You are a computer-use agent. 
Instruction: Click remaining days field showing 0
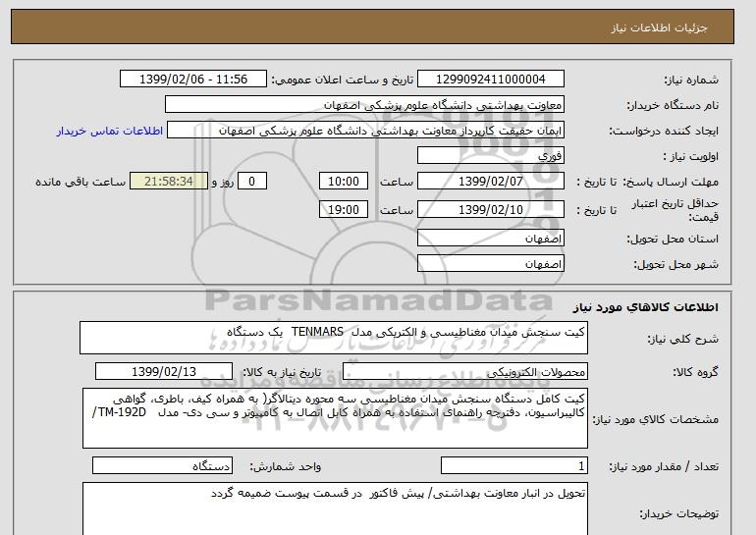[251, 182]
